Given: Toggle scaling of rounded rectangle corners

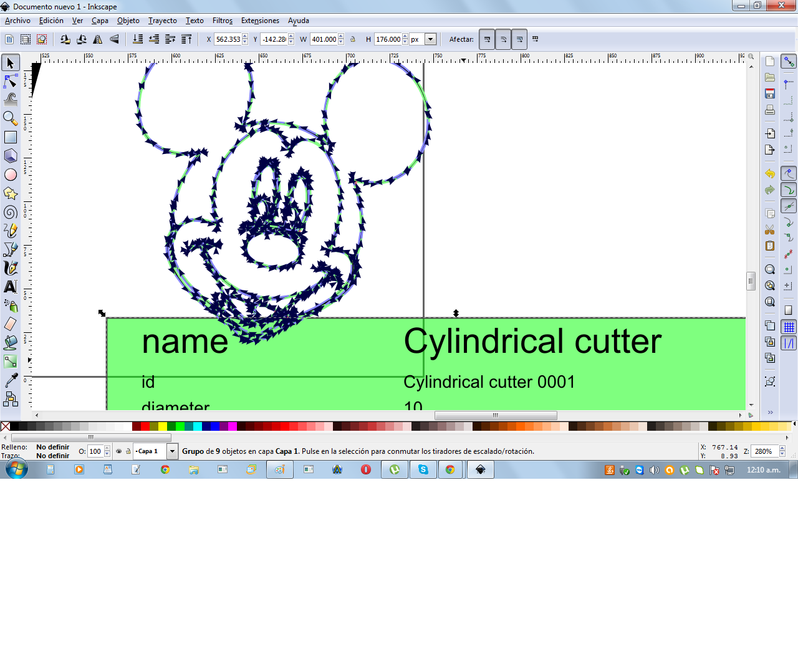Looking at the screenshot, I should (x=503, y=39).
